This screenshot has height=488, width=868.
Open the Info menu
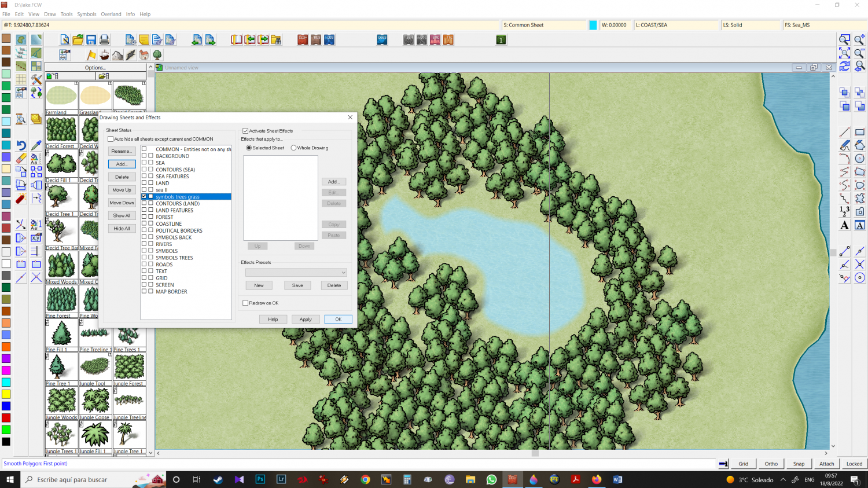point(130,14)
